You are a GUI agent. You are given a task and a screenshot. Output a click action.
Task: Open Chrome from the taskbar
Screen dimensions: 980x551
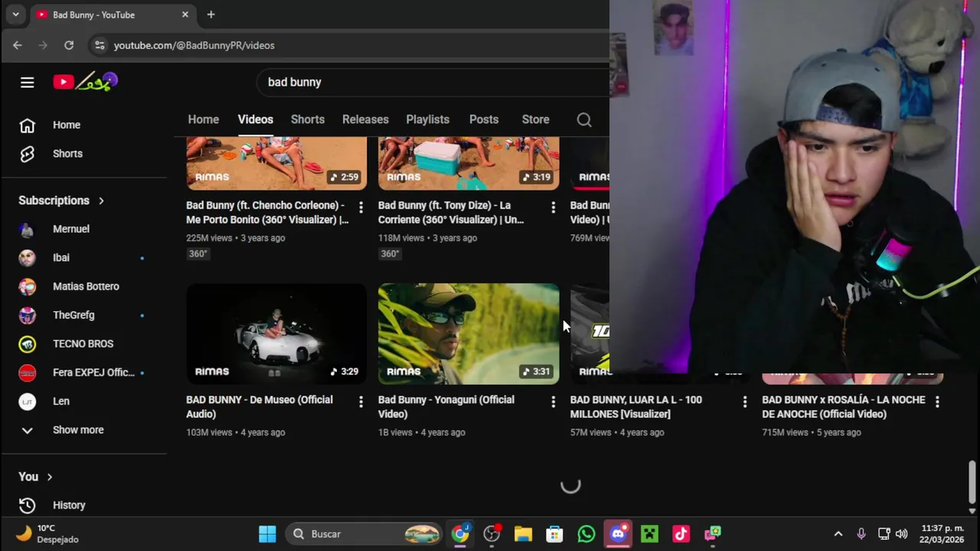point(460,533)
